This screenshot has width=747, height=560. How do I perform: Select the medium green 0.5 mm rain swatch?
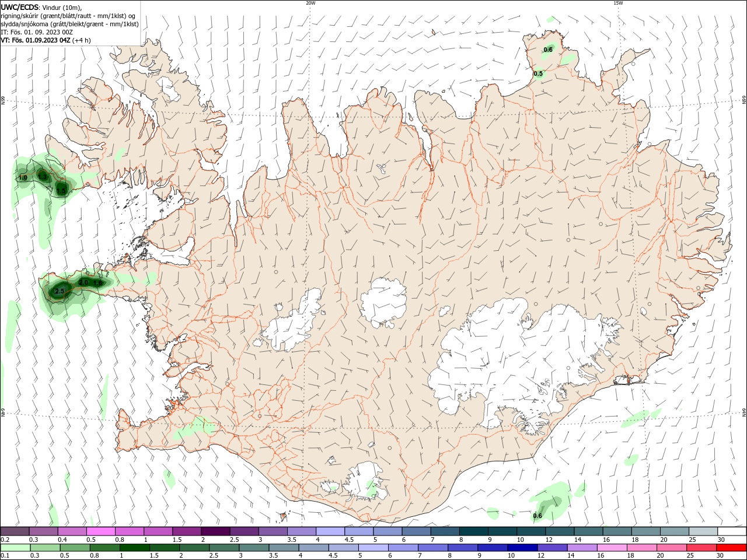point(75,548)
